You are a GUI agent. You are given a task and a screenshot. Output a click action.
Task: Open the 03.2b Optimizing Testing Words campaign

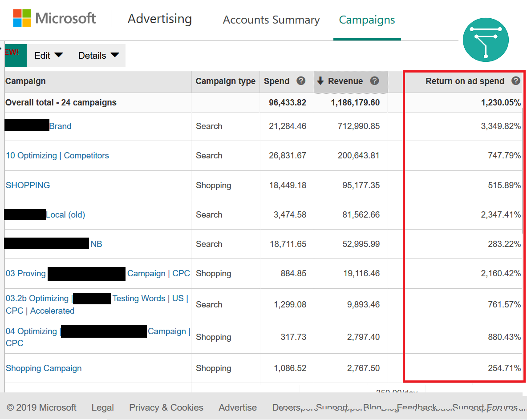pyautogui.click(x=97, y=304)
